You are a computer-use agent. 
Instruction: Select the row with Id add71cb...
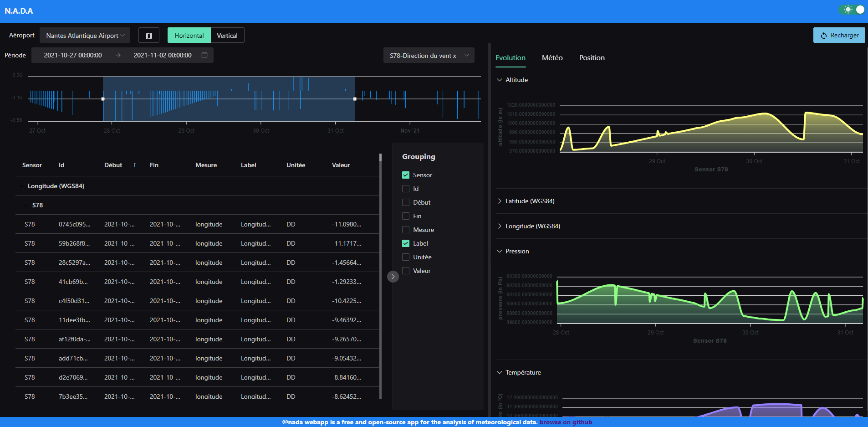click(197, 358)
